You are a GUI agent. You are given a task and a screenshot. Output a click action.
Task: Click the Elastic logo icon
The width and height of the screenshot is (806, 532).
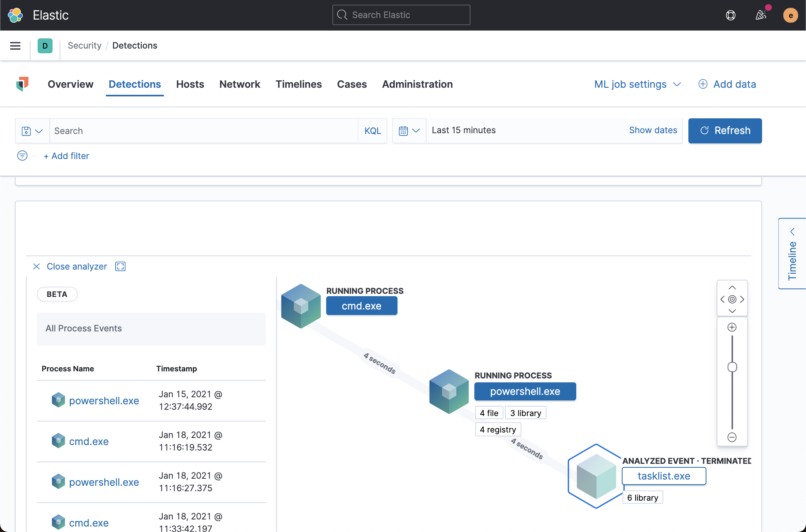coord(15,15)
